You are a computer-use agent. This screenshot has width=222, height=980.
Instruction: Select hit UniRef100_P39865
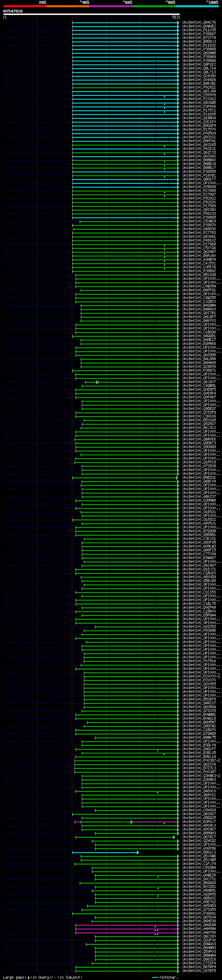coord(199,217)
